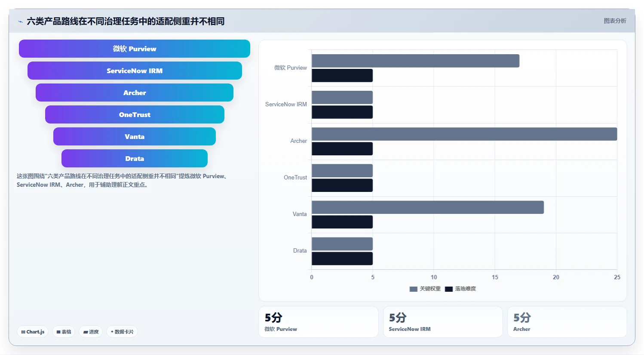Viewport: 644px width, 355px height.
Task: Click the 微软 Purview y-axis label
Action: pyautogui.click(x=291, y=68)
